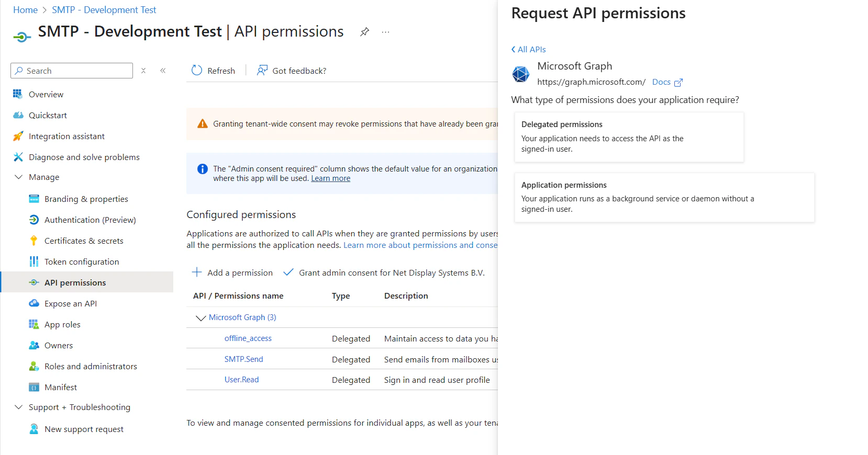This screenshot has height=455, width=868.
Task: Open the SMTP.Send permission
Action: click(244, 359)
